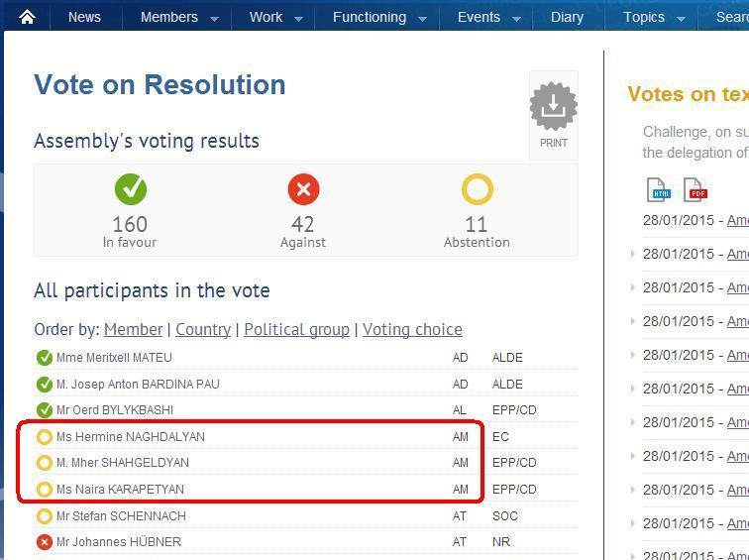Go to the News menu item
Screen dimensions: 749x560
click(84, 17)
